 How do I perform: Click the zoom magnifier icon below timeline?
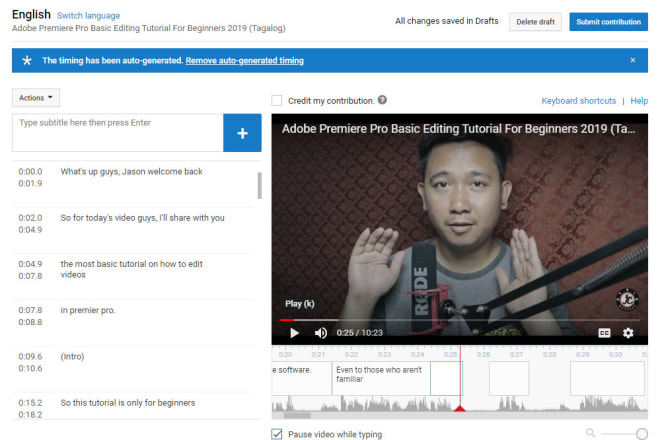point(591,433)
